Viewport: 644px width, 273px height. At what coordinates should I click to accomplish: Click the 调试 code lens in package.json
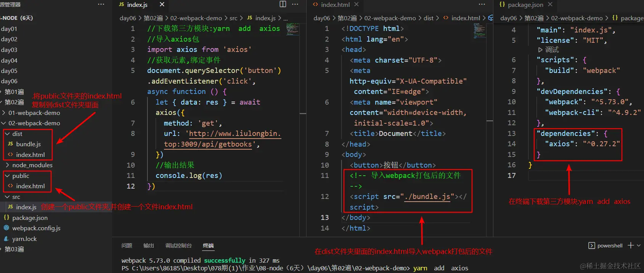click(x=548, y=50)
